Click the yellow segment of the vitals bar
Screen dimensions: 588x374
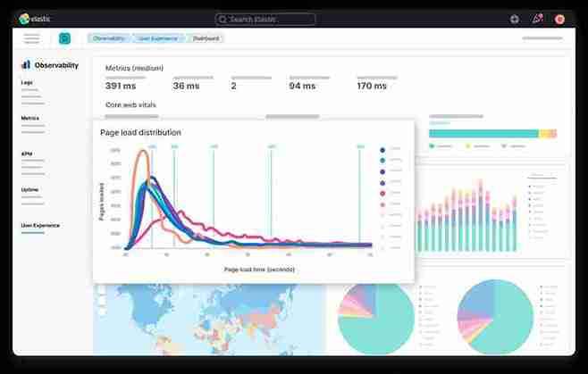click(x=545, y=133)
